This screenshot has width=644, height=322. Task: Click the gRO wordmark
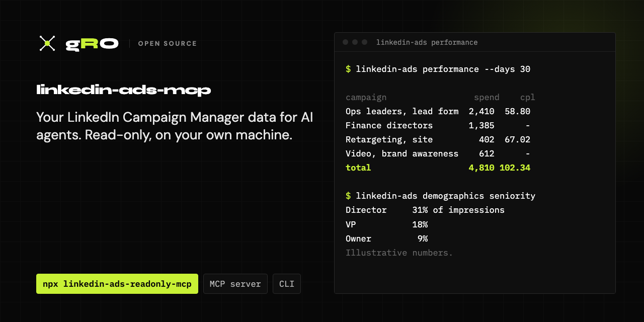[92, 44]
